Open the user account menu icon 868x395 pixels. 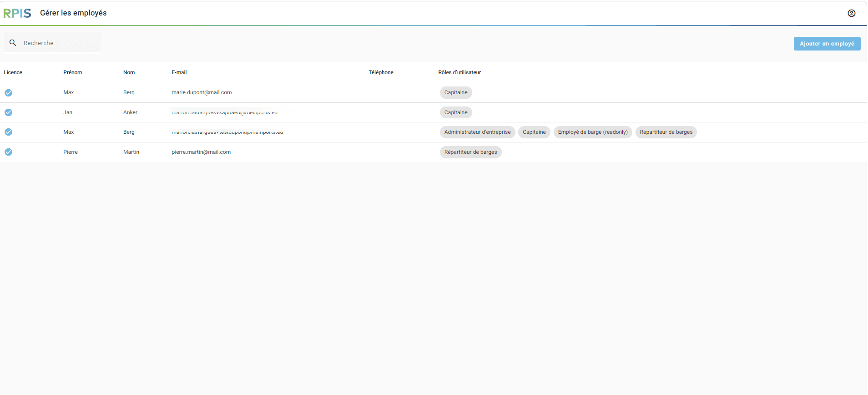tap(852, 13)
